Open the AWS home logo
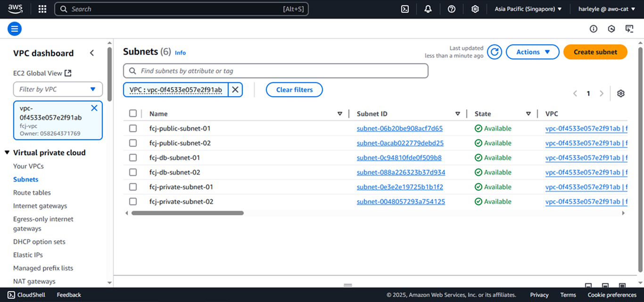 pos(15,9)
